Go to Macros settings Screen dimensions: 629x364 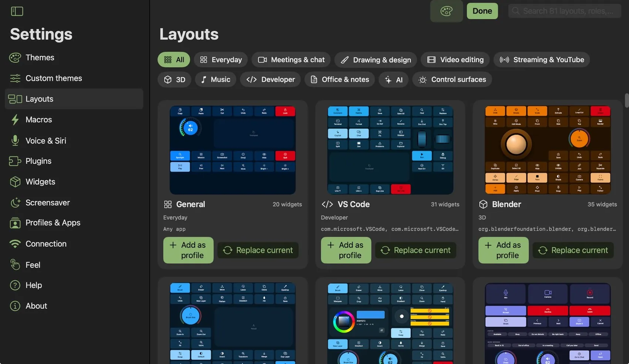tap(74, 120)
